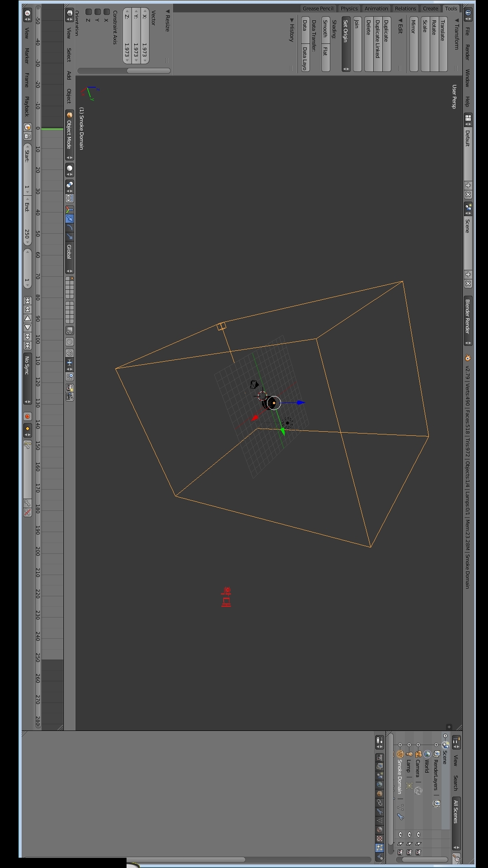Expand Smoke Domain in outliner tree
This screenshot has height=868, width=488.
(400, 745)
